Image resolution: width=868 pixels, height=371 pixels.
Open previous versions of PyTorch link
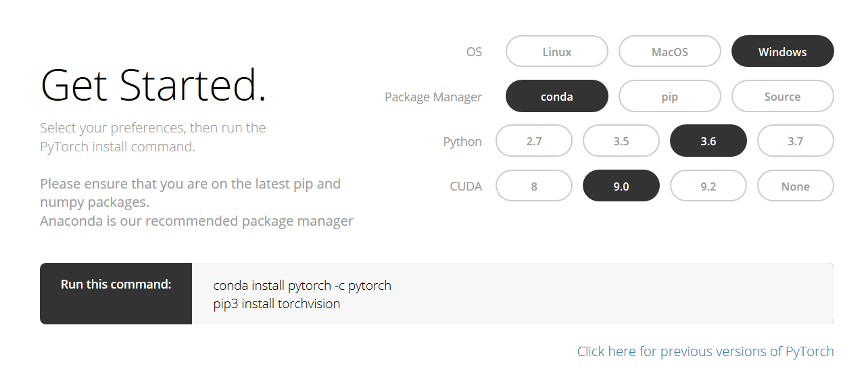click(705, 351)
